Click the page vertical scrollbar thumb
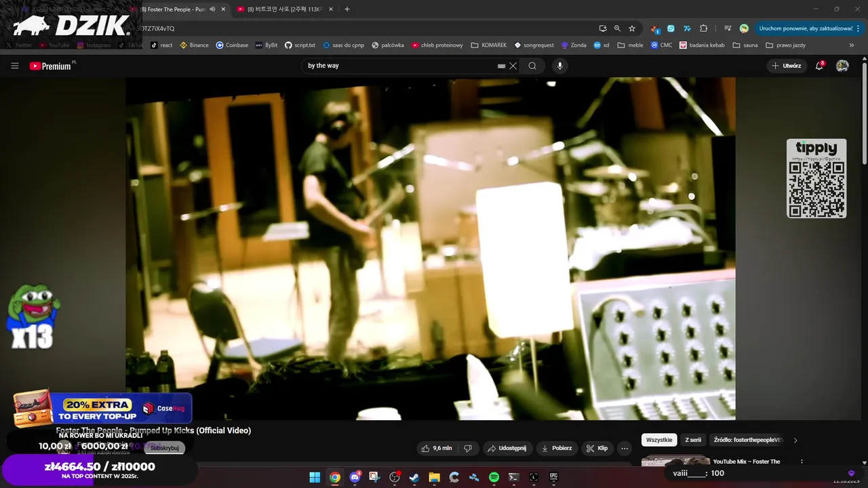Screen dimensions: 868x488 864,115
